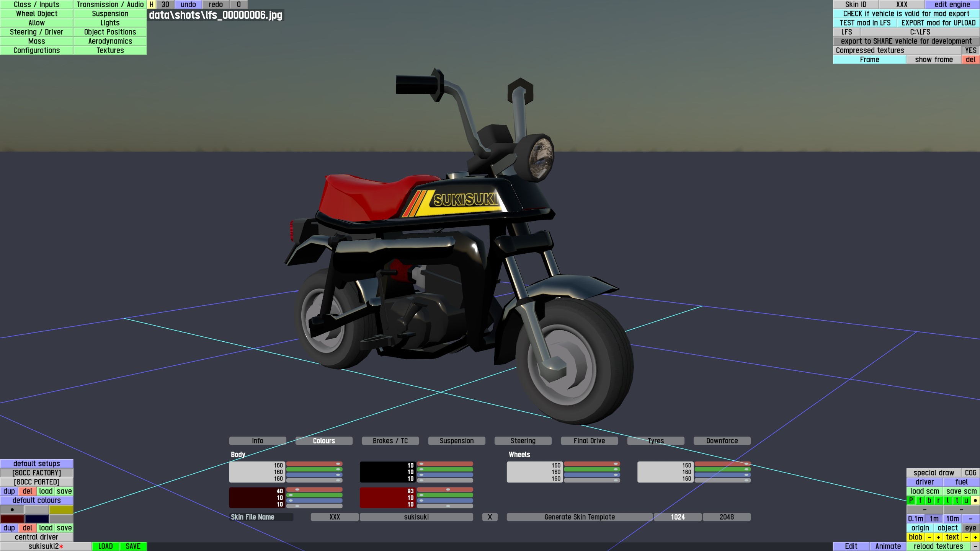Select the [80CC PORTED] default setup

coord(37,482)
